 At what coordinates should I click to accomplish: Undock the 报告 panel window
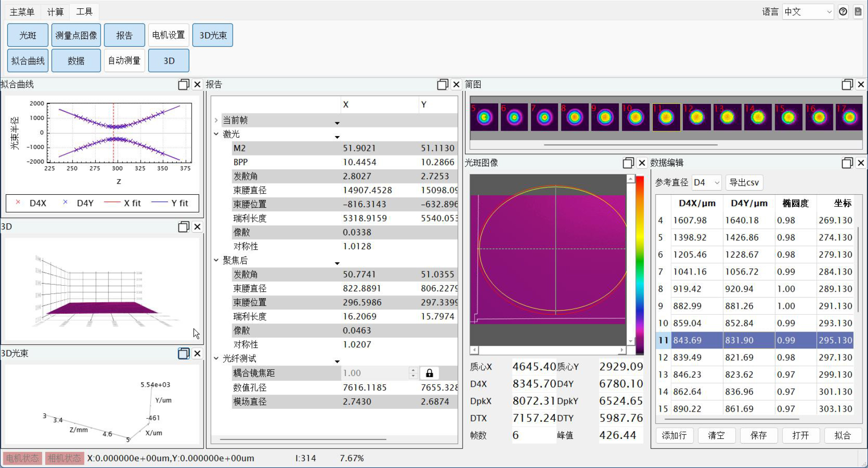point(442,84)
